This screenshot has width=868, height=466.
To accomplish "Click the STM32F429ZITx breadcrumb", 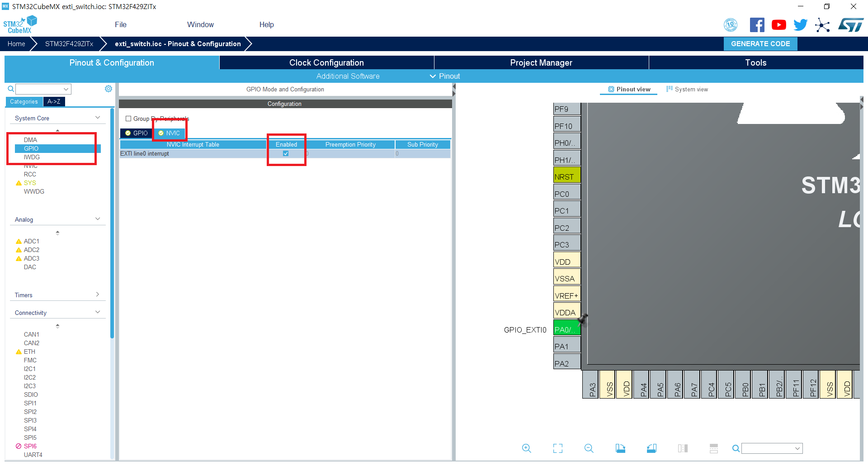I will click(x=69, y=44).
